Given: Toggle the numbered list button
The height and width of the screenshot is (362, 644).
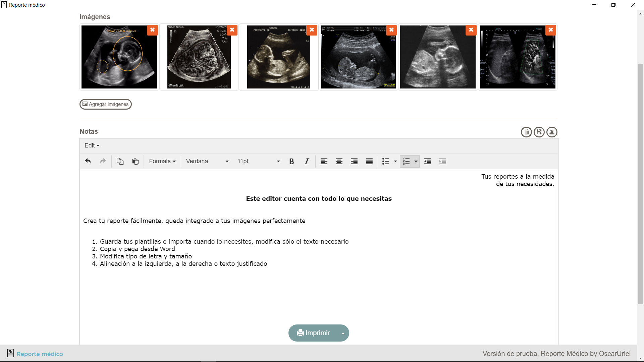Looking at the screenshot, I should pyautogui.click(x=406, y=161).
